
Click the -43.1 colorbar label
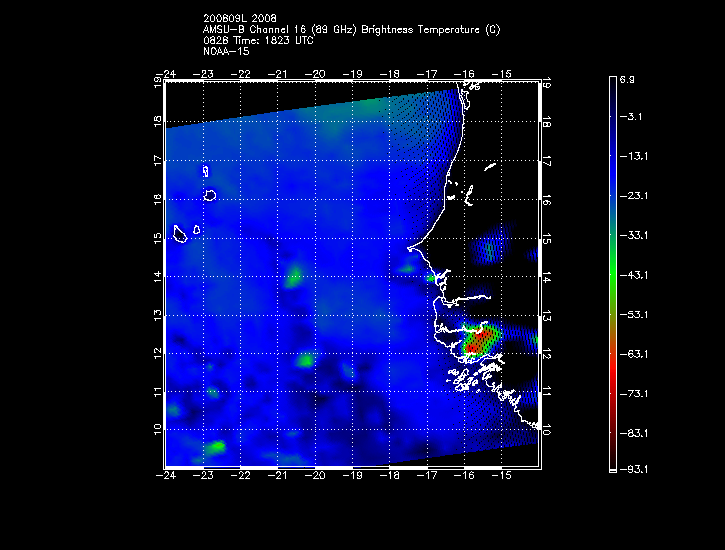[633, 275]
